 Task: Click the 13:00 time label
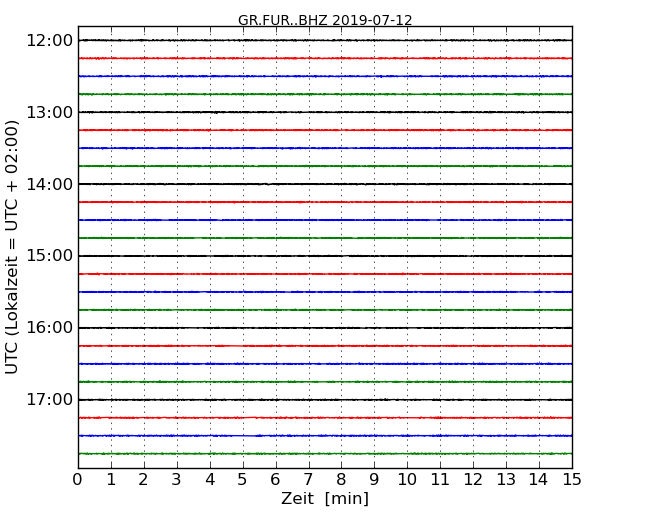pyautogui.click(x=49, y=112)
